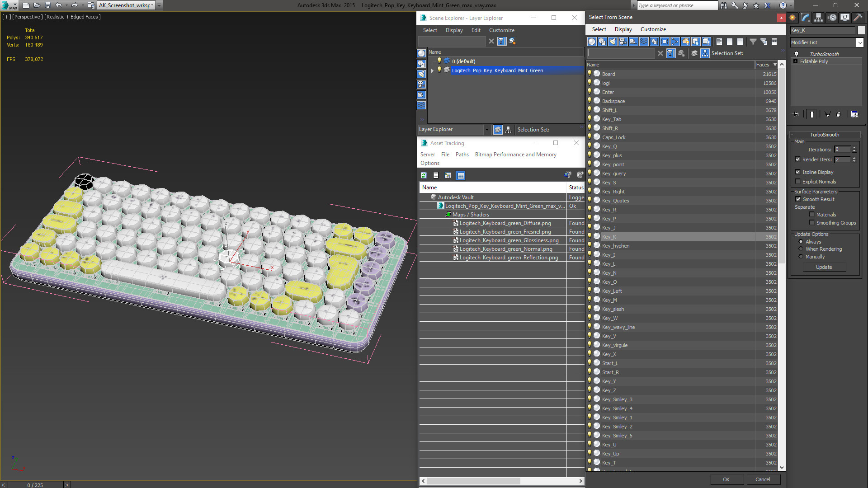Open Help dropdown arrow in title bar
The width and height of the screenshot is (868, 488).
coord(790,5)
